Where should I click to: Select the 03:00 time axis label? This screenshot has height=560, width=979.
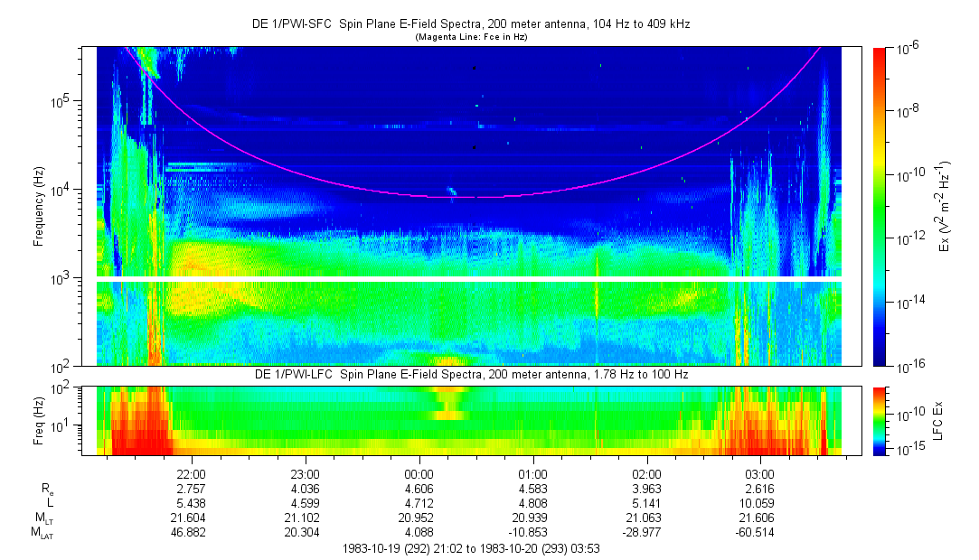tap(759, 474)
